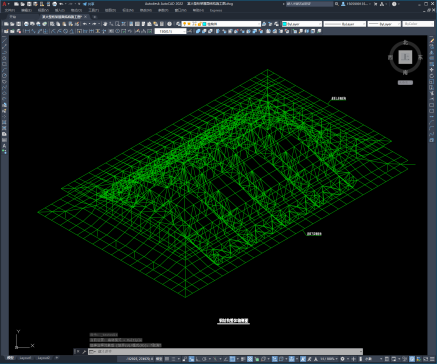Activate the Hatch tool
Viewport: 437px width, 364px height.
(4, 122)
